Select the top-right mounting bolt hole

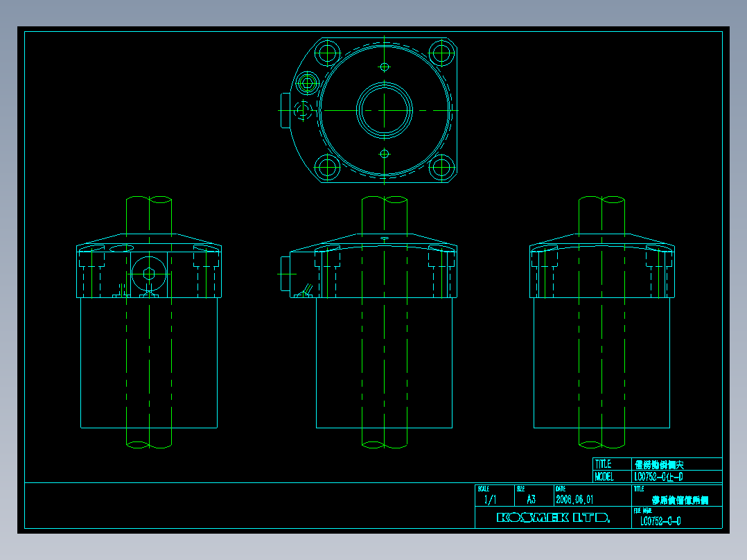[441, 53]
